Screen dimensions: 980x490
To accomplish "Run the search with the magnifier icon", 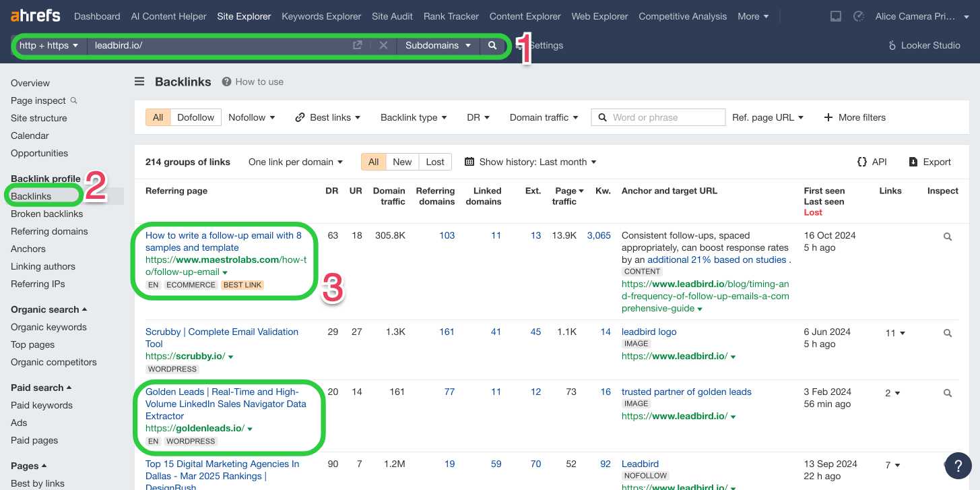I will pyautogui.click(x=492, y=46).
